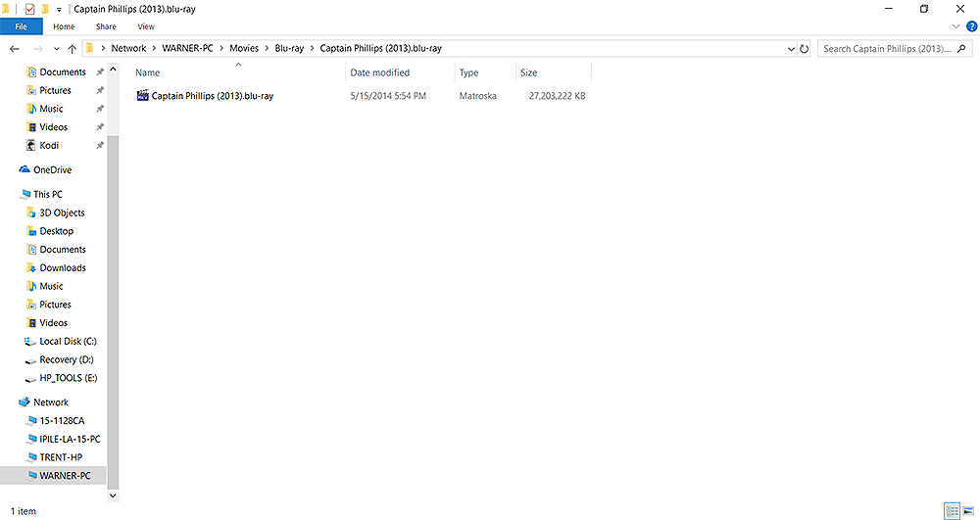Click the Matroska video file icon

click(x=142, y=96)
